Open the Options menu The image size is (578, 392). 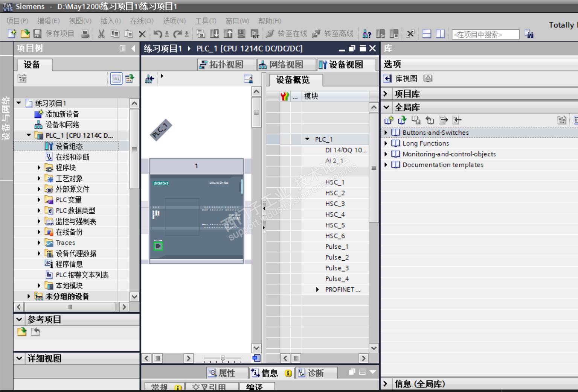pos(174,21)
